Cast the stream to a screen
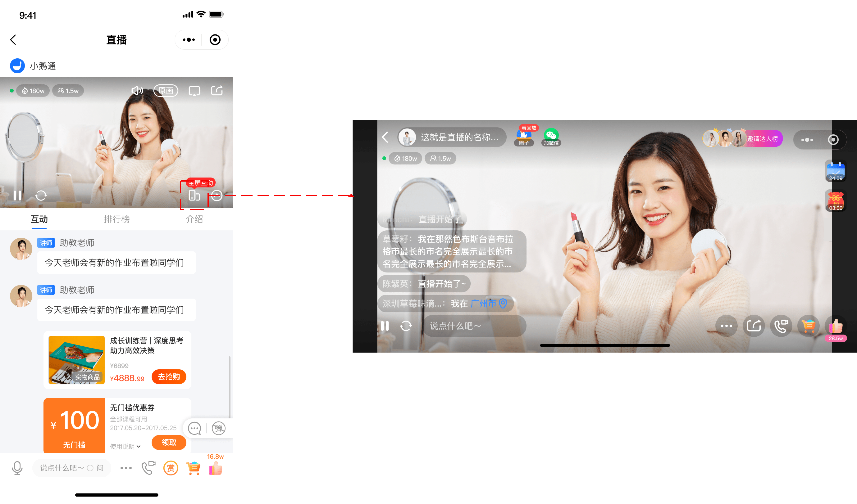 [x=194, y=91]
